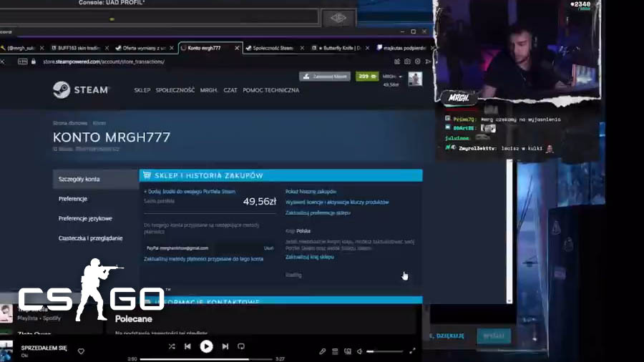Open the licenses and product keys link
Image resolution: width=644 pixels, height=362 pixels.
(x=337, y=202)
